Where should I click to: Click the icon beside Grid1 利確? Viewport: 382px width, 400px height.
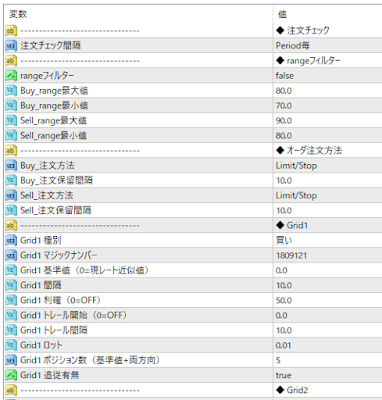(x=11, y=300)
